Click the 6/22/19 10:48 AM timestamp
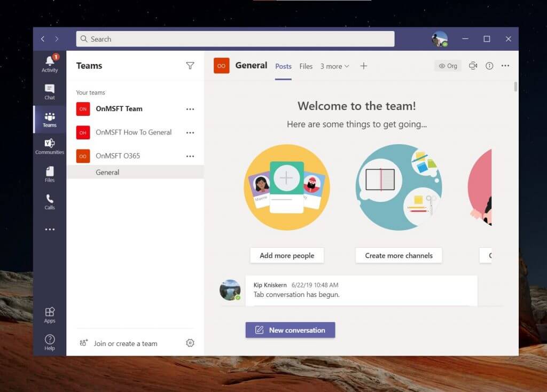The image size is (547, 392). (x=315, y=285)
